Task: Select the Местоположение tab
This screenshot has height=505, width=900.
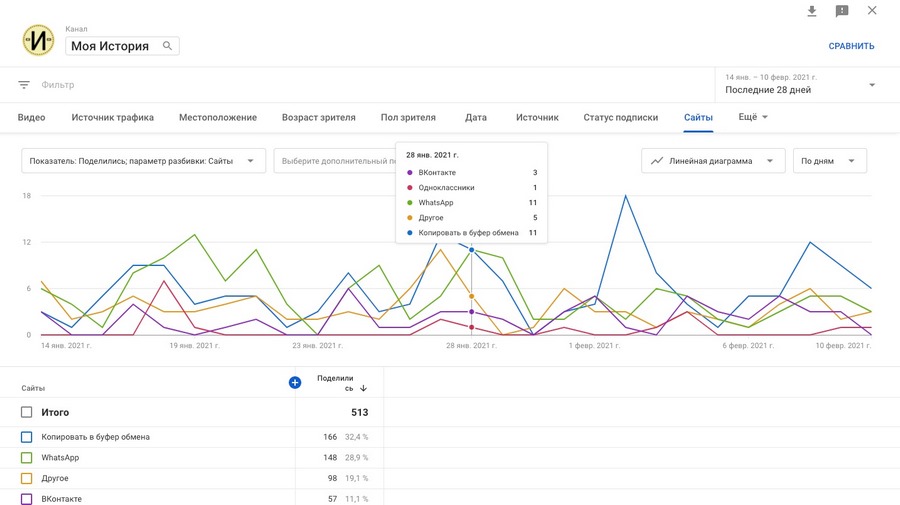Action: pyautogui.click(x=218, y=117)
